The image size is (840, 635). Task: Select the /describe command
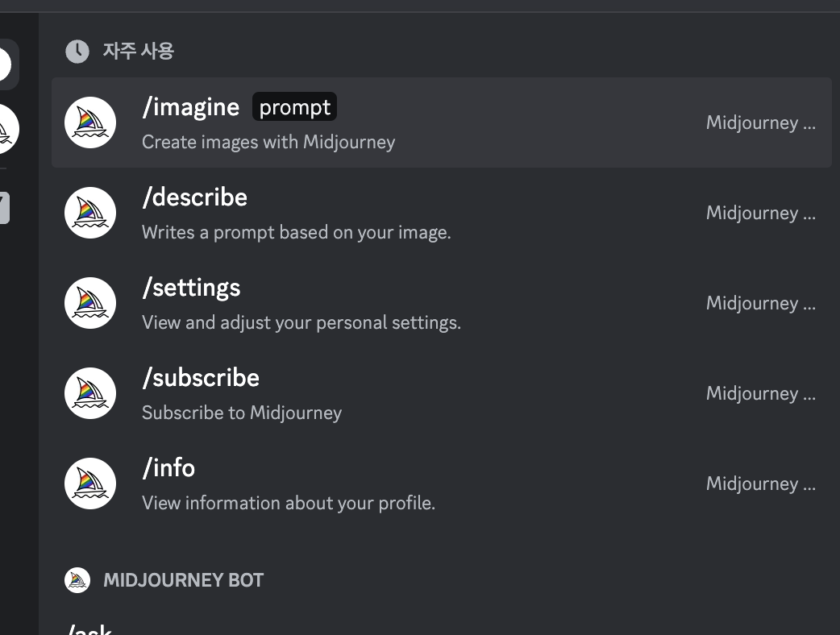click(442, 213)
